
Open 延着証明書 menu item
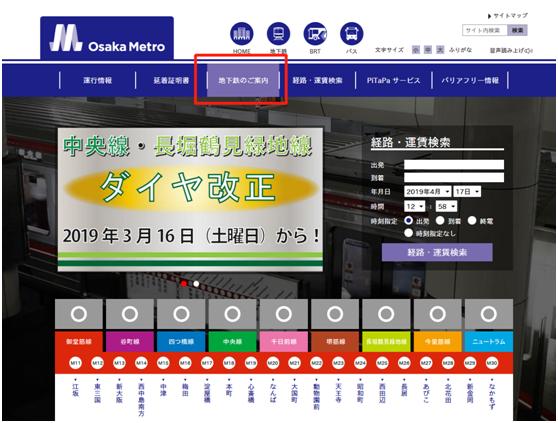171,80
